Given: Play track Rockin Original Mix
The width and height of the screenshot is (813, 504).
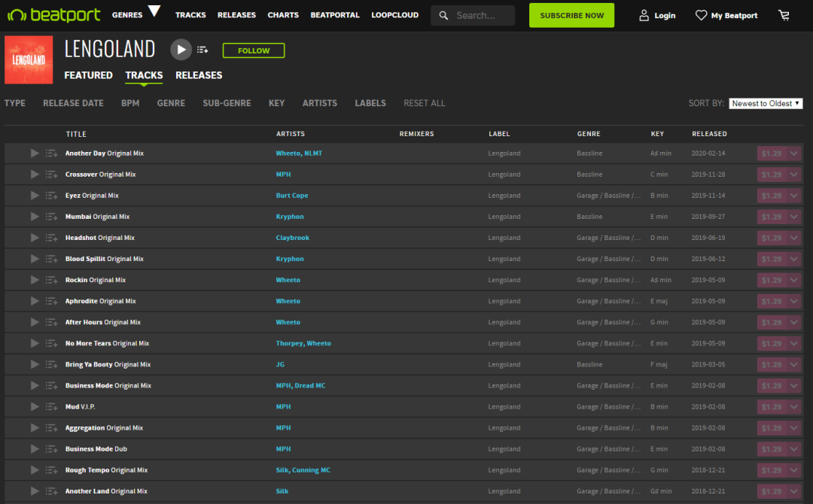Looking at the screenshot, I should click(34, 281).
